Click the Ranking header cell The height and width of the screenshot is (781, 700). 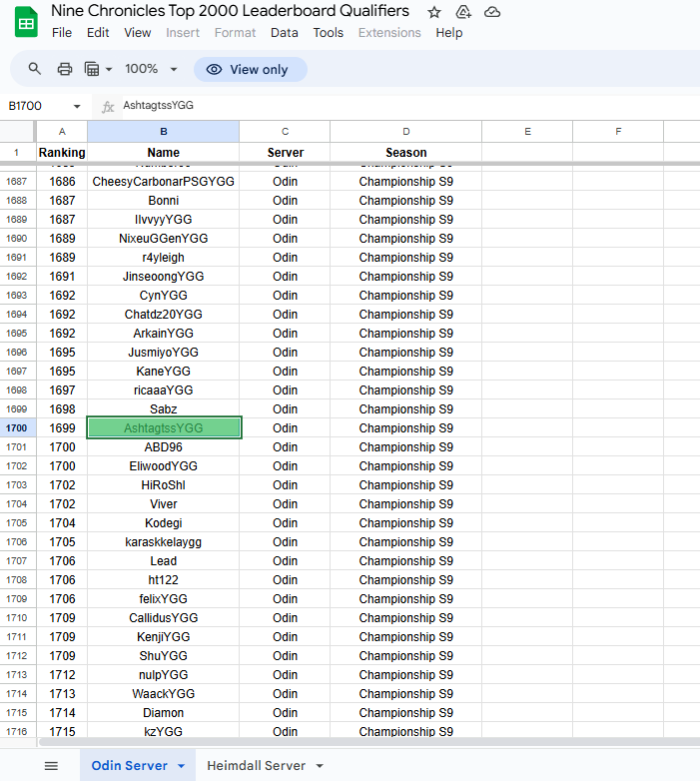pos(62,153)
